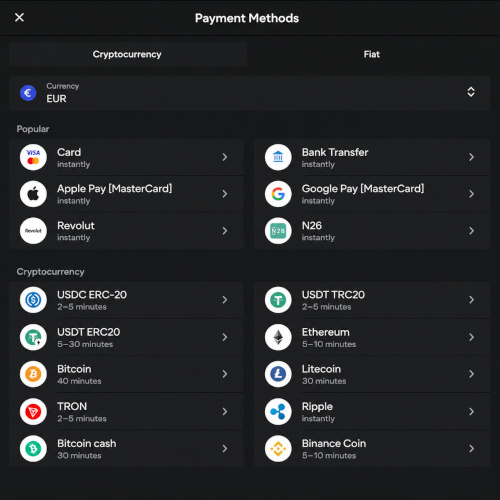Click the Litecoin icon
Image resolution: width=500 pixels, height=500 pixels.
278,374
